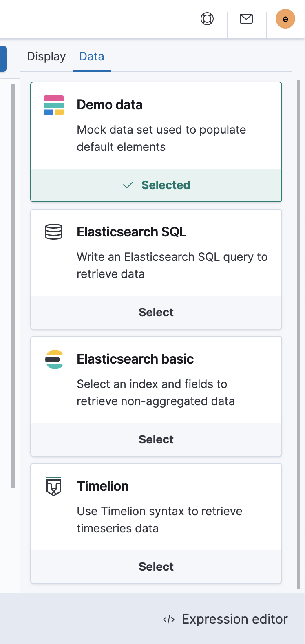Switch data source to Timelion
Screen dimensions: 305x644
(156, 566)
